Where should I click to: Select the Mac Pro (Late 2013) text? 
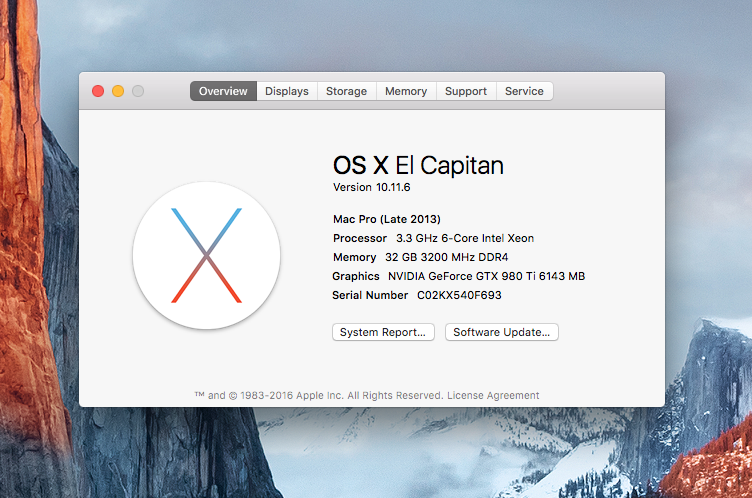(x=387, y=219)
